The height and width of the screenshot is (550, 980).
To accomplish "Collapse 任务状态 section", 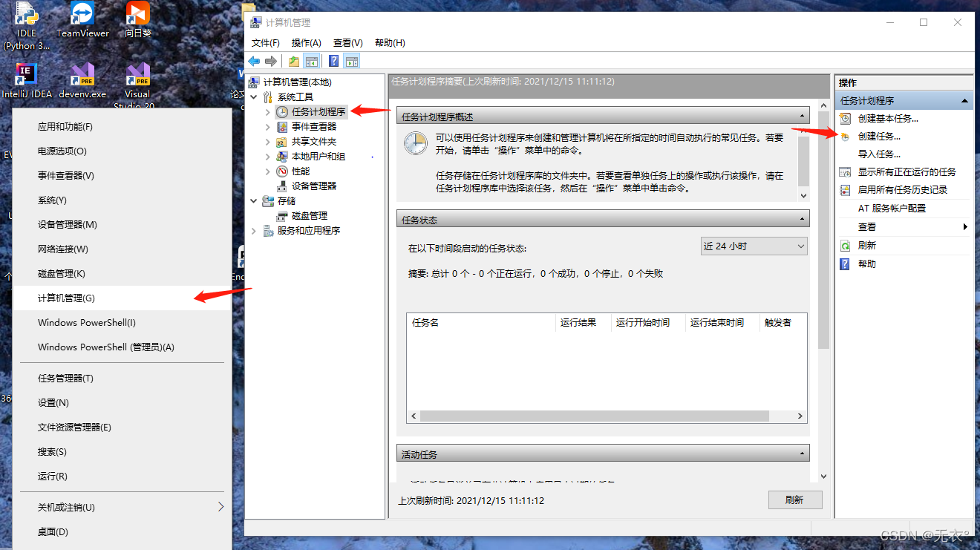I will [801, 220].
